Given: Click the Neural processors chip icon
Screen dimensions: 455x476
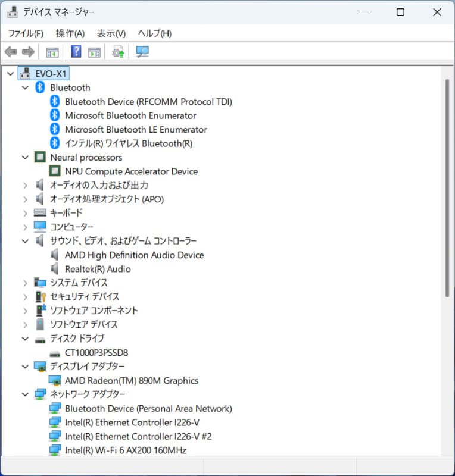Looking at the screenshot, I should click(x=40, y=157).
